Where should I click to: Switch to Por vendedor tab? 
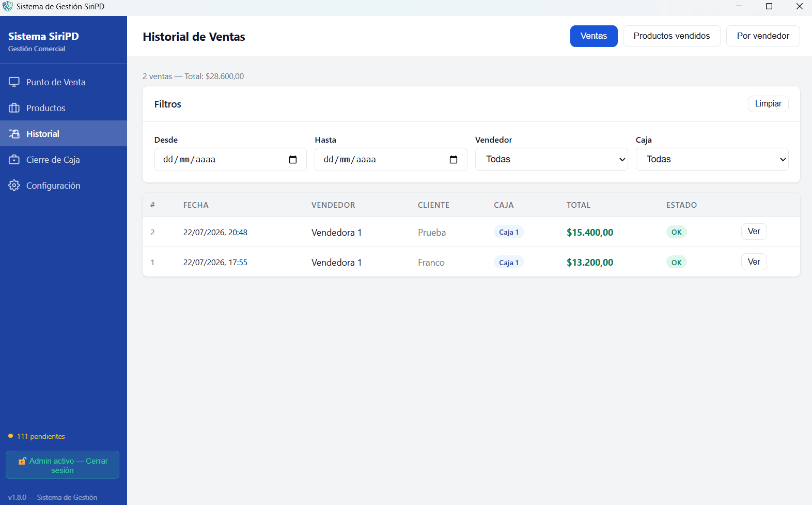pos(763,36)
